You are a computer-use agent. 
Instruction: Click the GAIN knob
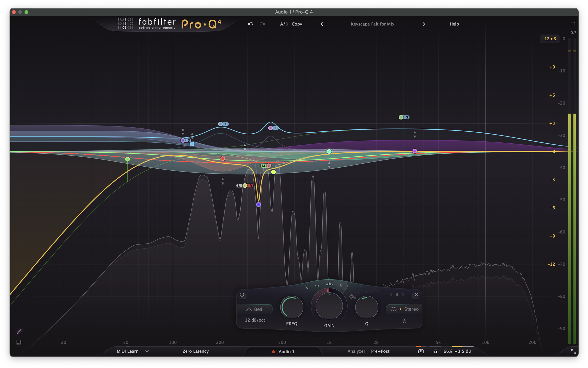tap(329, 306)
